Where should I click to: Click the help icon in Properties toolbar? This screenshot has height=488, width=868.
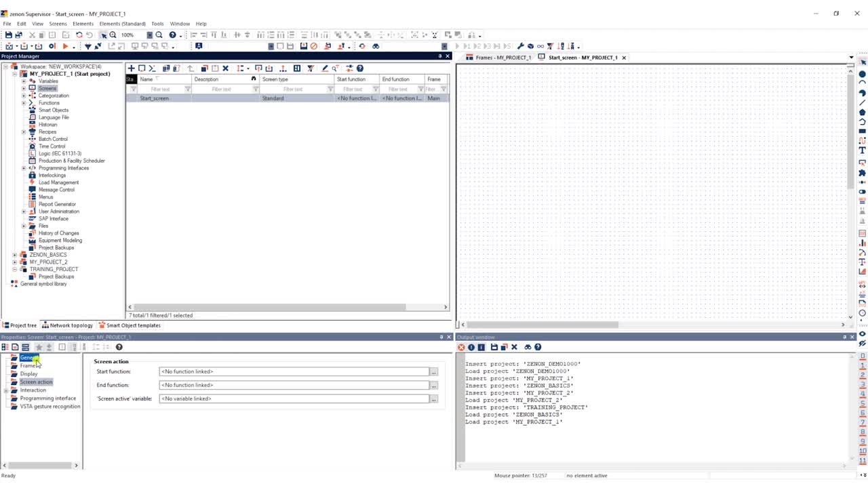coord(119,347)
